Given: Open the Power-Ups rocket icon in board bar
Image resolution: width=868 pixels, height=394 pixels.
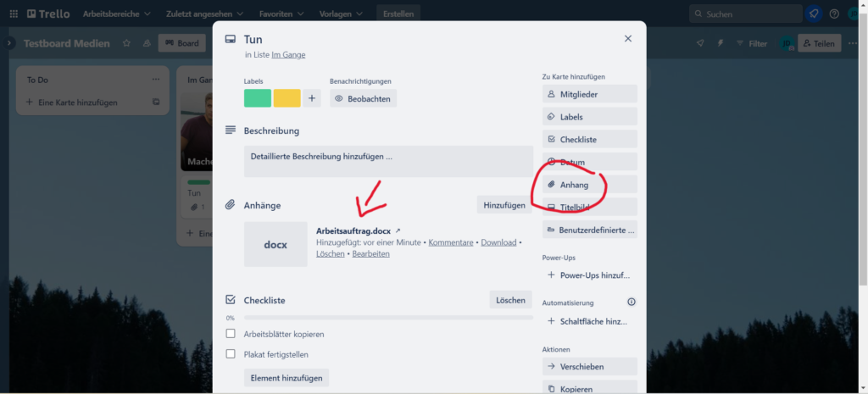Looking at the screenshot, I should click(x=700, y=43).
